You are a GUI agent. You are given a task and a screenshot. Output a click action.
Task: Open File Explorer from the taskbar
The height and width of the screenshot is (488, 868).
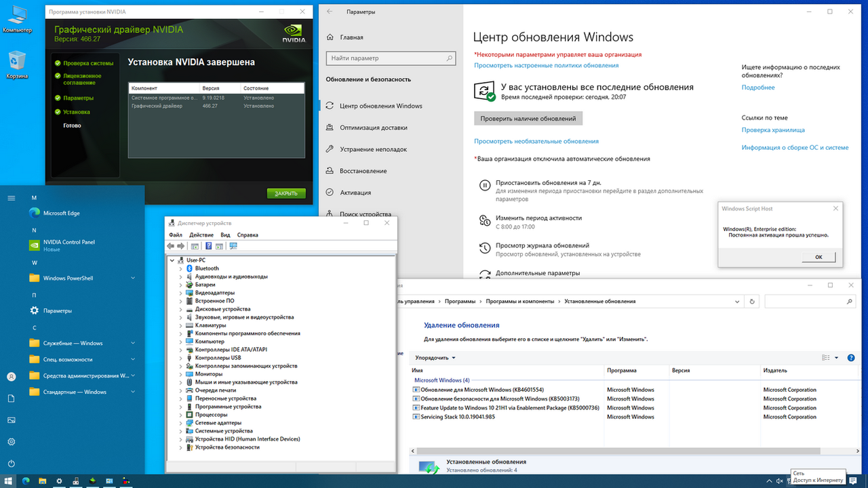[43, 481]
